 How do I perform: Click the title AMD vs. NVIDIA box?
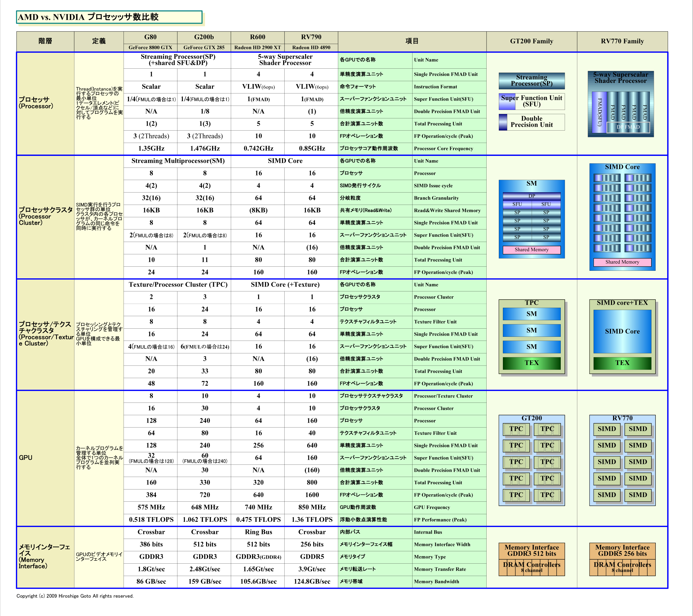(x=109, y=17)
